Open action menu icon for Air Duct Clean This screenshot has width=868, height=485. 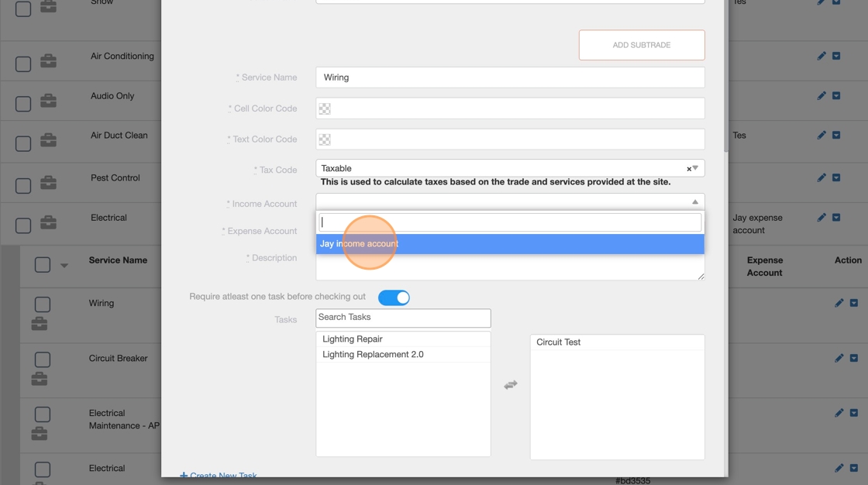[x=836, y=135]
